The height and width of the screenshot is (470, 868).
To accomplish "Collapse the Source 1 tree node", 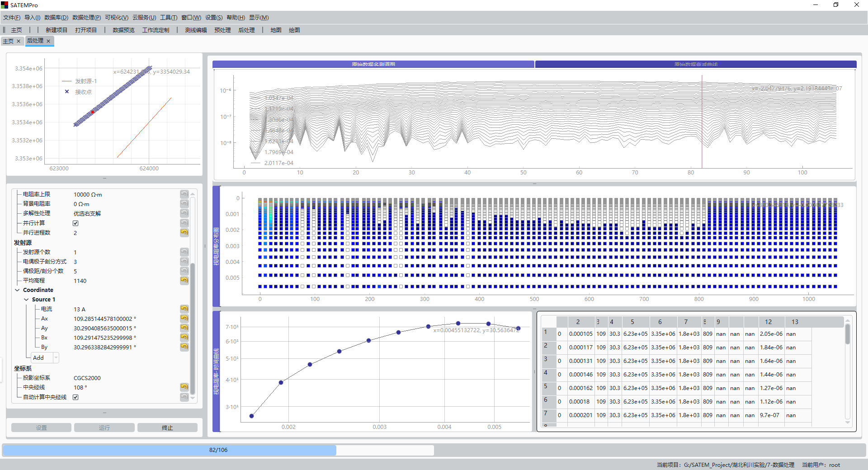I will click(x=26, y=300).
